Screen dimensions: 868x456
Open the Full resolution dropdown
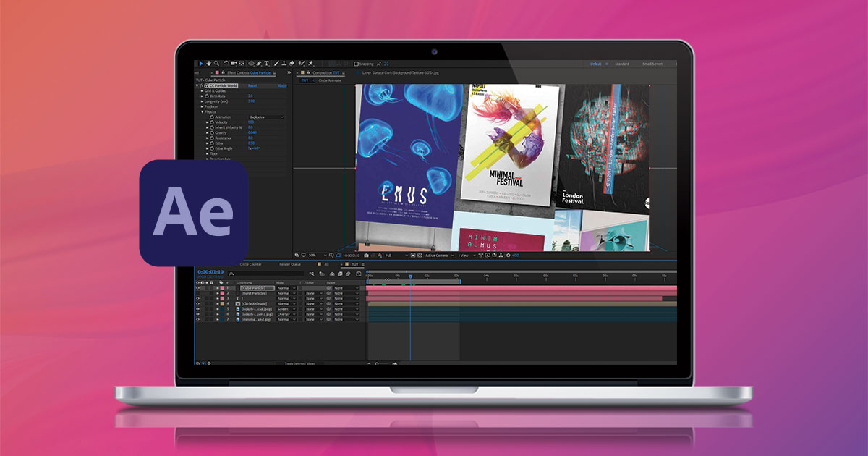pos(395,256)
